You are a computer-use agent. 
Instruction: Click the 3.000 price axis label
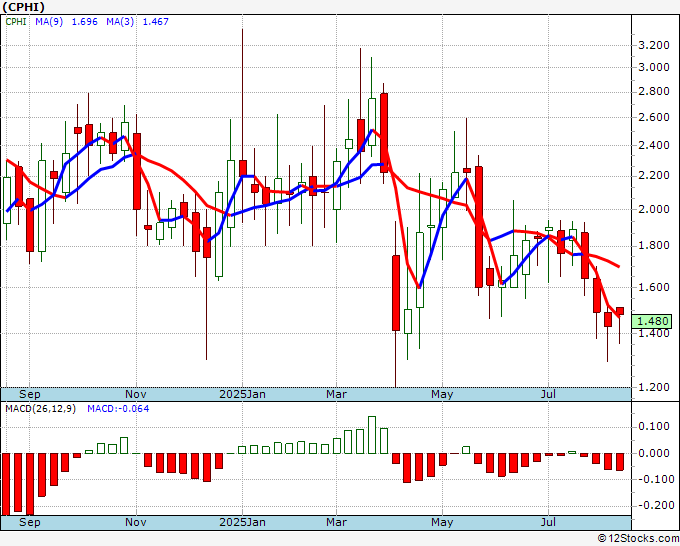click(654, 67)
